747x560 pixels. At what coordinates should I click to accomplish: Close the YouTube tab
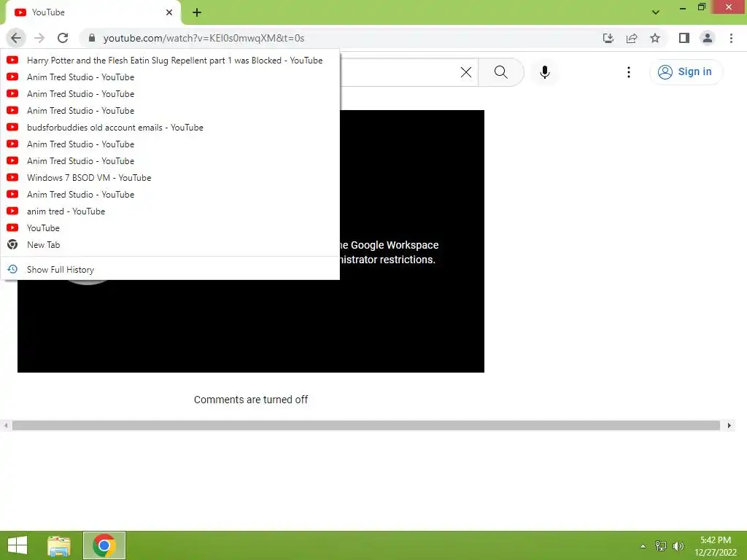(x=169, y=12)
